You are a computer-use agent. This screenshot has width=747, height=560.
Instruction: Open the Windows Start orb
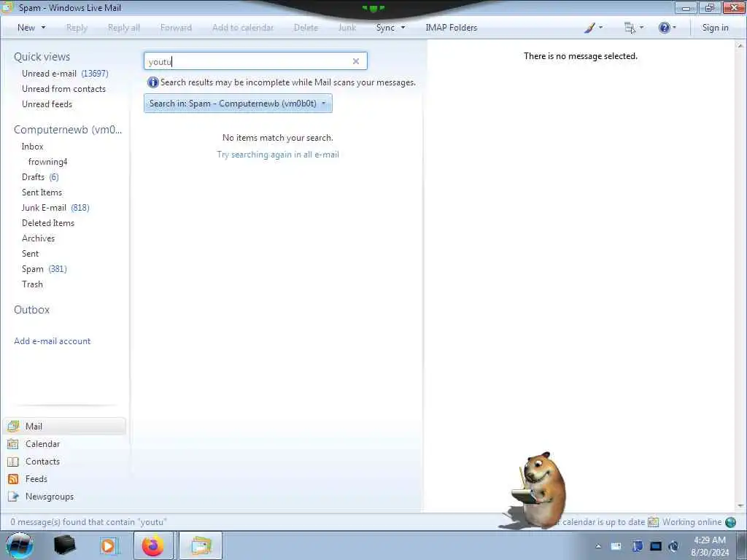(20, 545)
